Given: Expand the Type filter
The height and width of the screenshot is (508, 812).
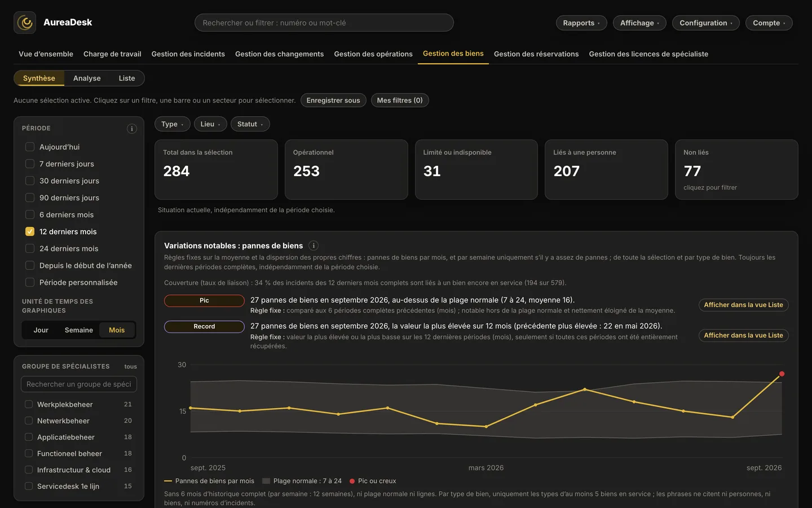Looking at the screenshot, I should (173, 124).
